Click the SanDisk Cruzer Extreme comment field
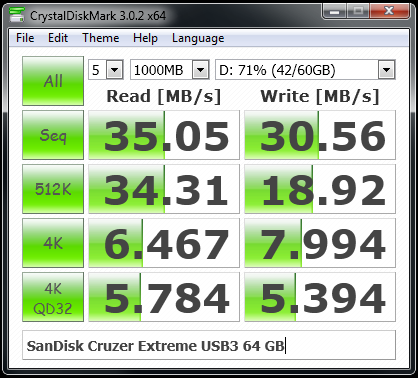The height and width of the screenshot is (378, 418). tap(209, 345)
